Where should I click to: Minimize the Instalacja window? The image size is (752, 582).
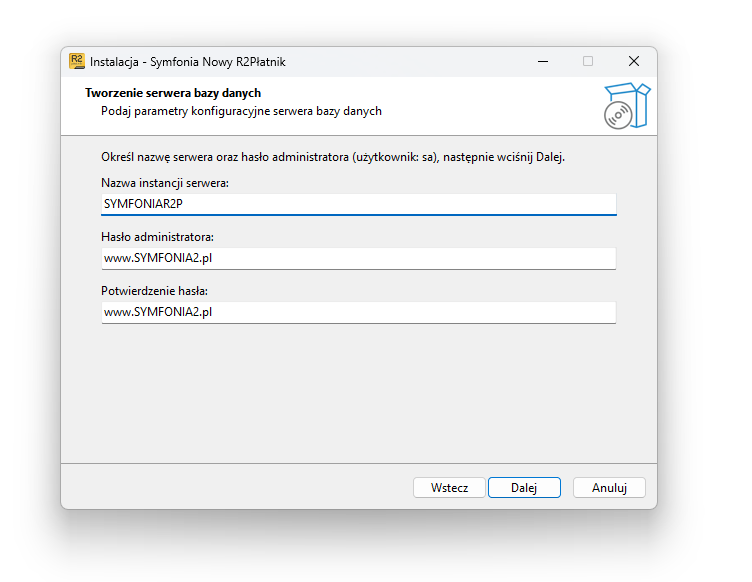pyautogui.click(x=543, y=61)
